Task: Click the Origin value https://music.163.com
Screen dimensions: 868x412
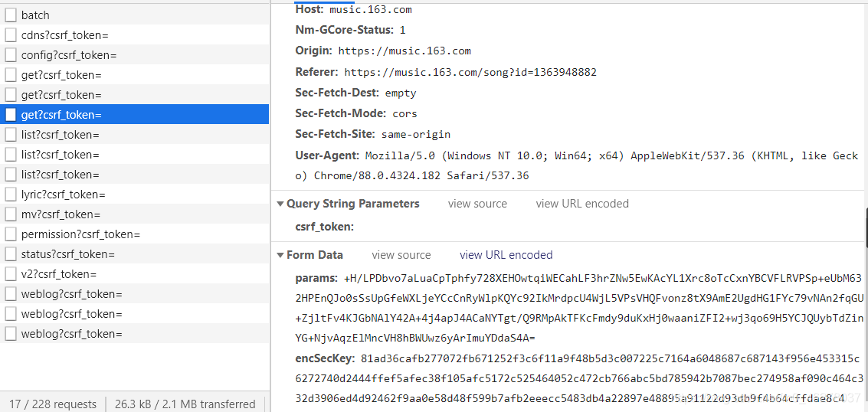Action: [x=405, y=51]
